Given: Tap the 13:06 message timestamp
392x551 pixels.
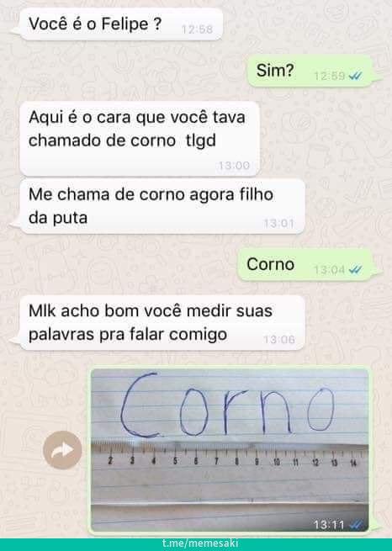Looking at the screenshot, I should pyautogui.click(x=279, y=339).
